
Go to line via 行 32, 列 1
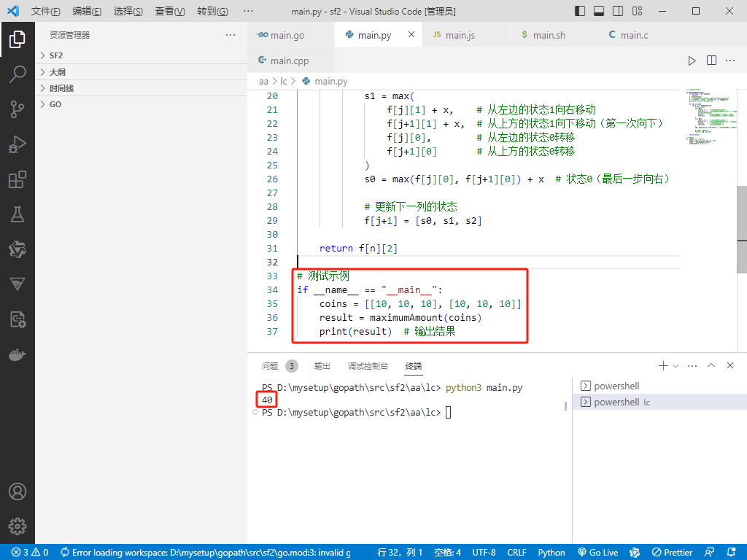pyautogui.click(x=400, y=553)
